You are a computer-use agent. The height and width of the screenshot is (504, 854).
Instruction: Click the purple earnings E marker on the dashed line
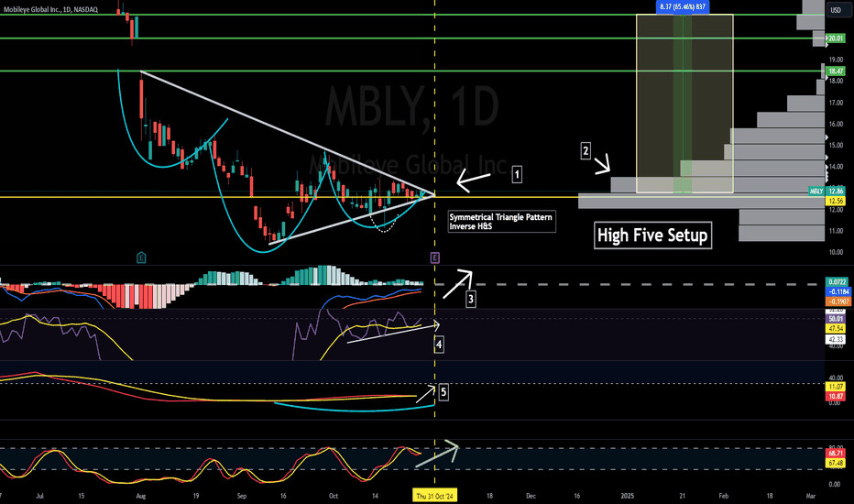point(434,257)
